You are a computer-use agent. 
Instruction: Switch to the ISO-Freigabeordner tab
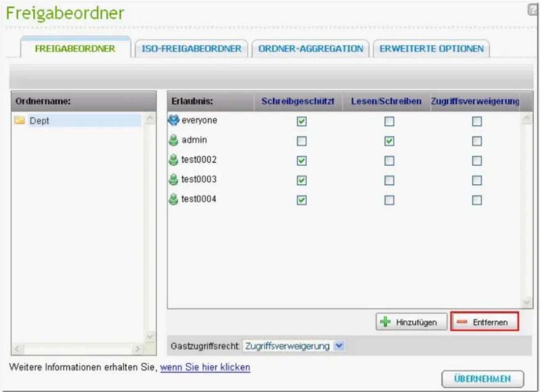pyautogui.click(x=191, y=48)
